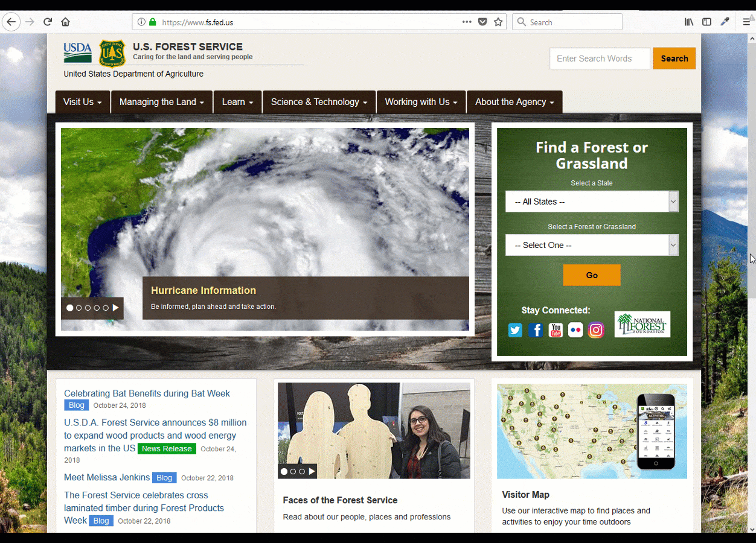This screenshot has width=756, height=543.
Task: Select second dot of Faces slideshow
Action: click(x=293, y=471)
